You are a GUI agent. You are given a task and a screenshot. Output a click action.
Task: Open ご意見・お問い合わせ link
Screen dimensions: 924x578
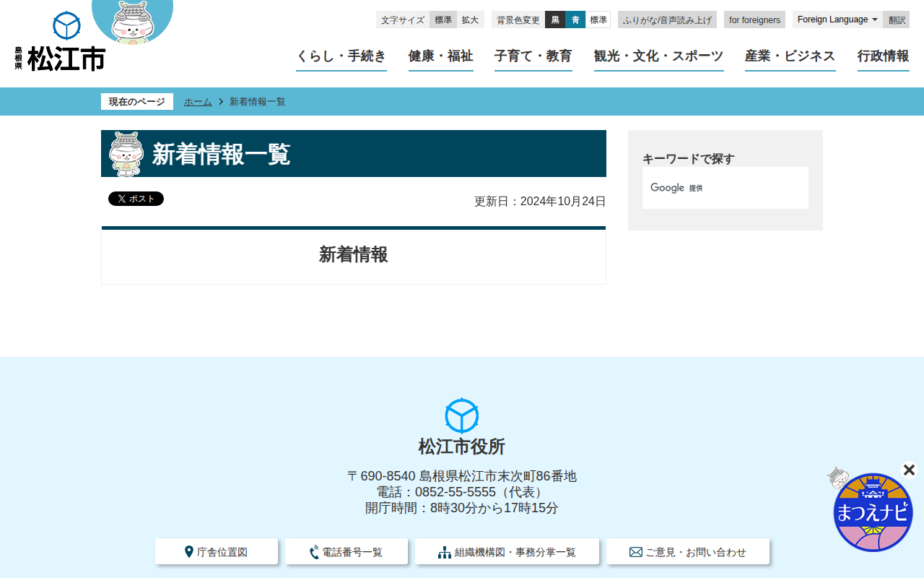click(x=688, y=552)
